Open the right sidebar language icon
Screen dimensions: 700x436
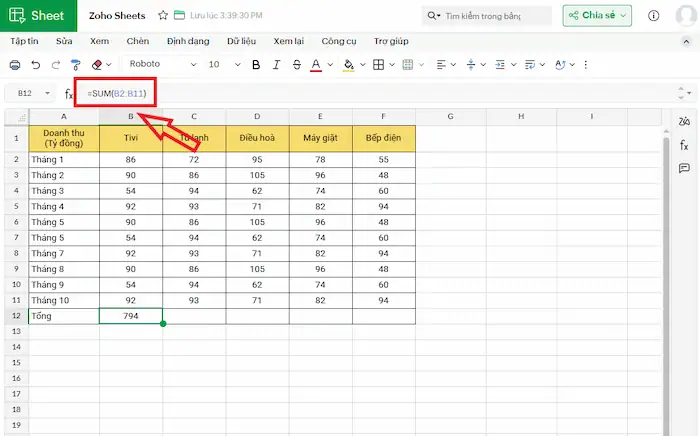click(684, 121)
